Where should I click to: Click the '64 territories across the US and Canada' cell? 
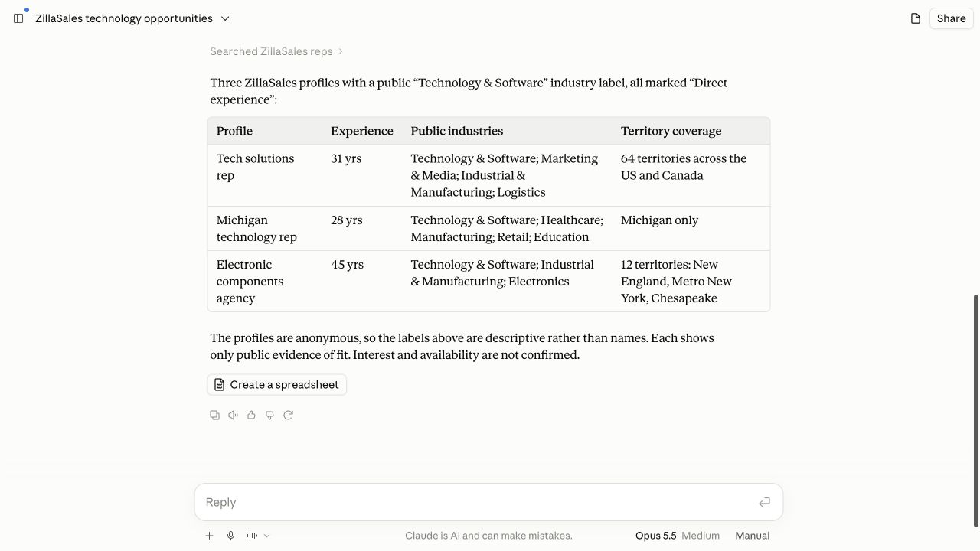tap(692, 175)
